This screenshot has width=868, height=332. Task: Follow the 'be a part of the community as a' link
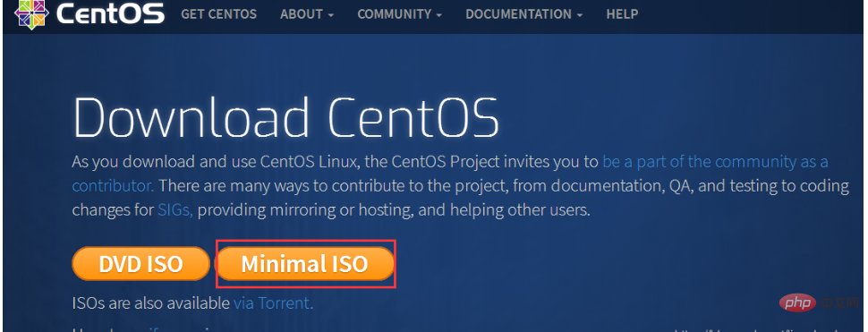[x=715, y=162]
